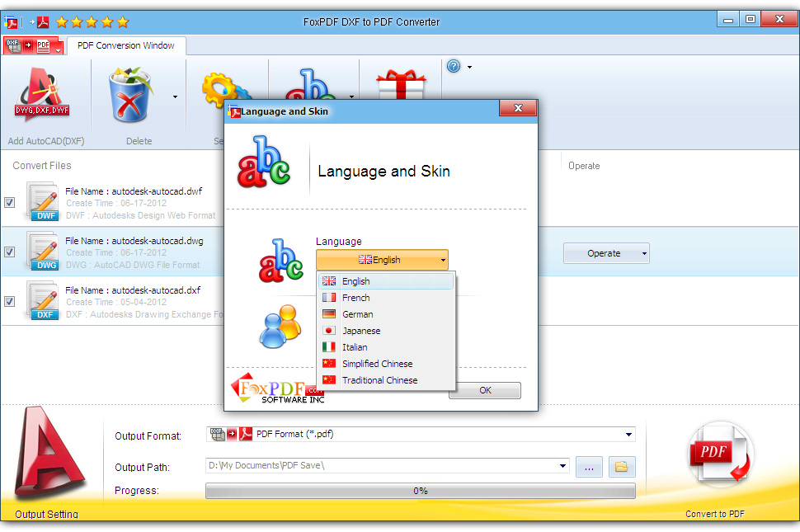800x532 pixels.
Task: Click the Operate column header
Action: tap(584, 166)
